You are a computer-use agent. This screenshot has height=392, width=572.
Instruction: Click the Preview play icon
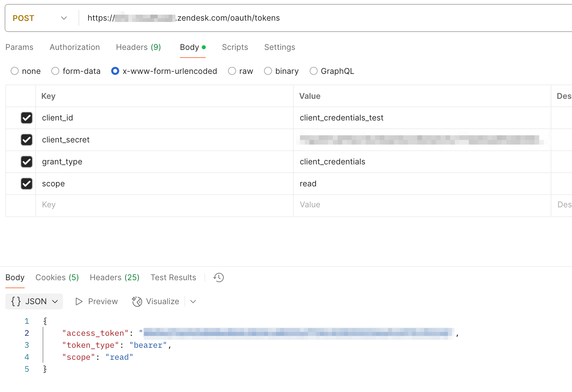(x=79, y=301)
